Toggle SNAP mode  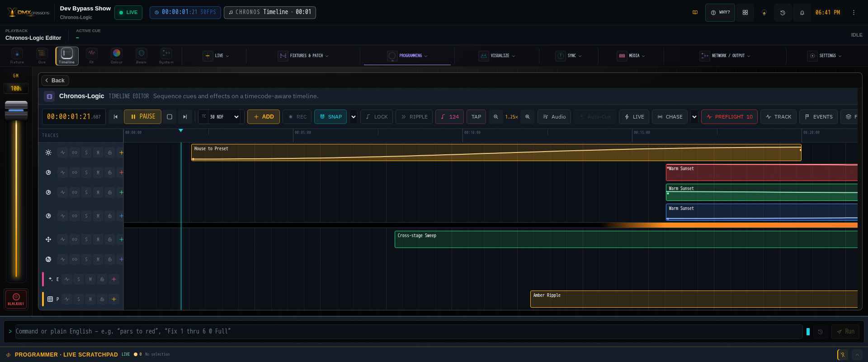(330, 117)
